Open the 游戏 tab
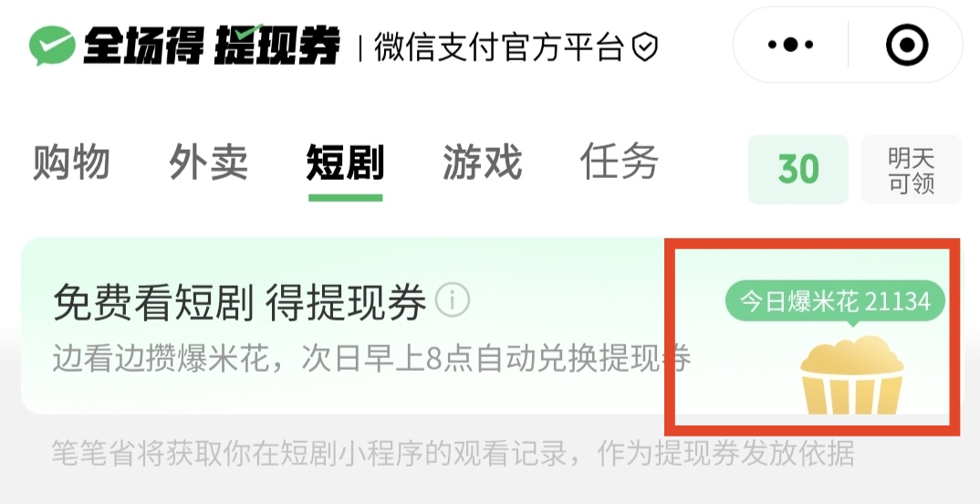Screen dimensions: 980x504 point(482,162)
